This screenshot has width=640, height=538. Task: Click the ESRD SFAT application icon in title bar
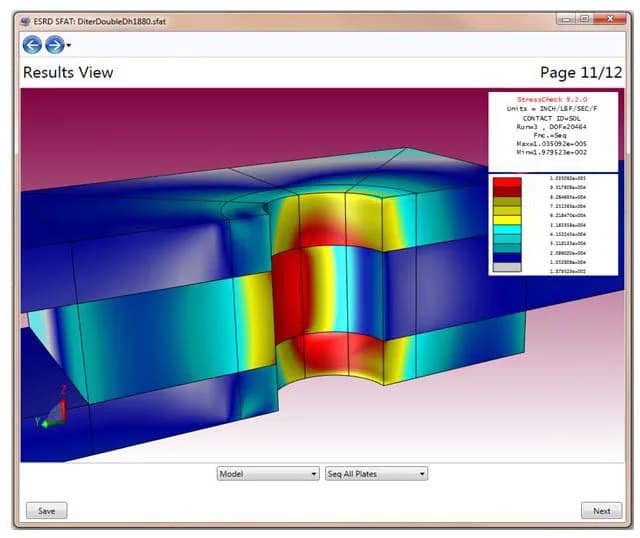pos(25,19)
